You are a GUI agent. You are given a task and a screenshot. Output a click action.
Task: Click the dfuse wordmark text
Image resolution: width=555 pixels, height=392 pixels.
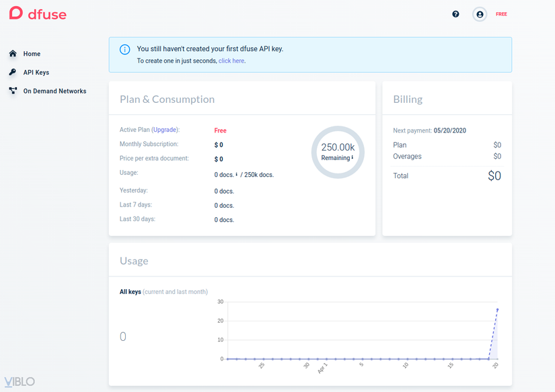point(47,13)
